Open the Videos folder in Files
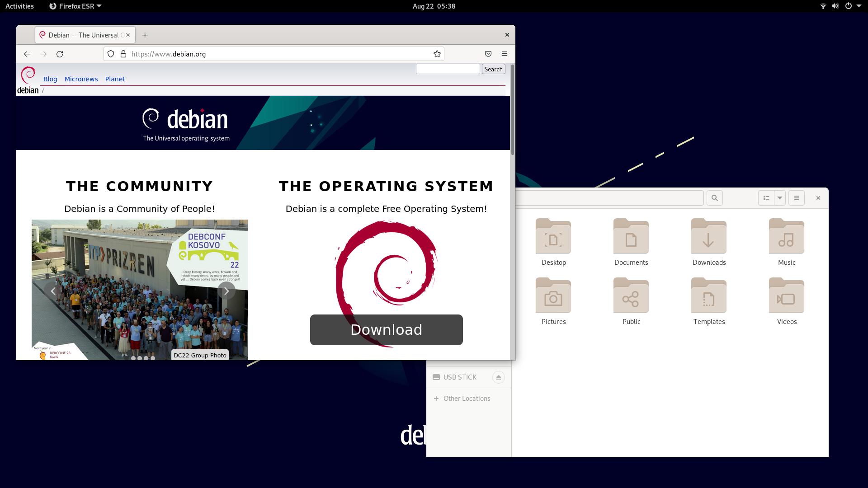The width and height of the screenshot is (868, 488). (x=787, y=301)
